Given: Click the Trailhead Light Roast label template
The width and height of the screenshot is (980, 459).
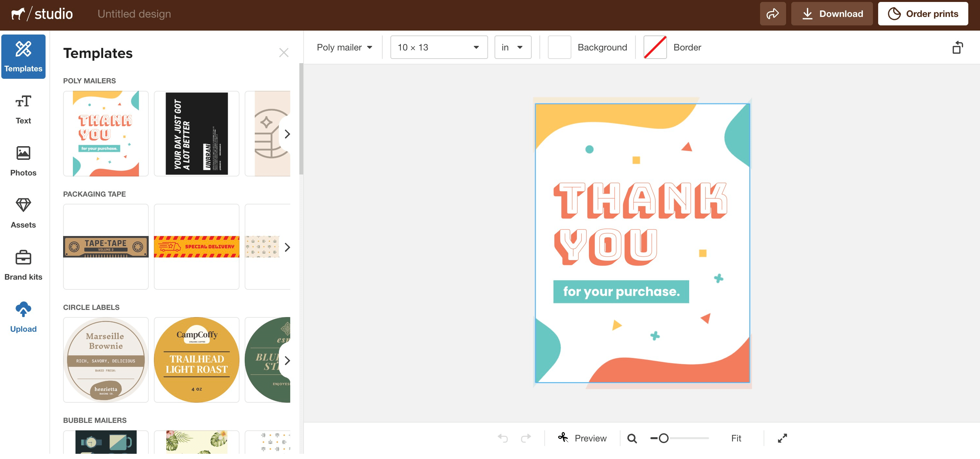Looking at the screenshot, I should [x=196, y=360].
